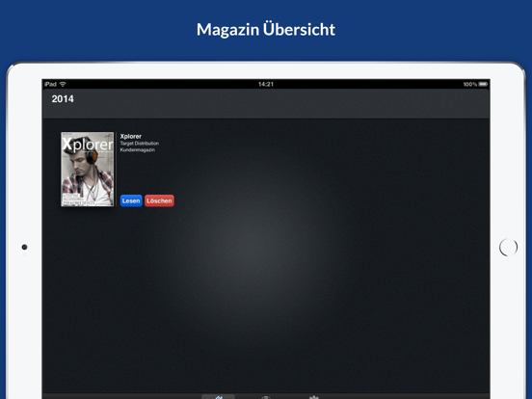Screen dimensions: 532x399
Task: Tap the Wi-Fi status icon
Action: coord(63,84)
